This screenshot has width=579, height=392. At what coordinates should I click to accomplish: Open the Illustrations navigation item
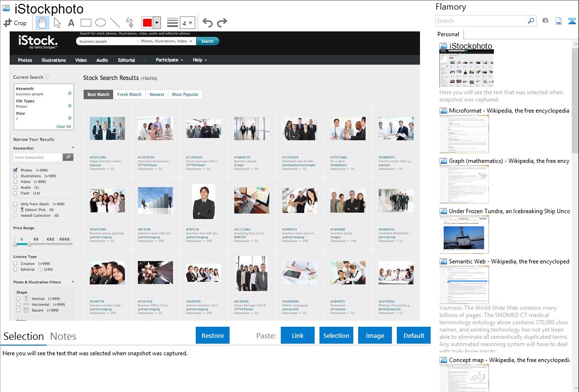point(54,60)
